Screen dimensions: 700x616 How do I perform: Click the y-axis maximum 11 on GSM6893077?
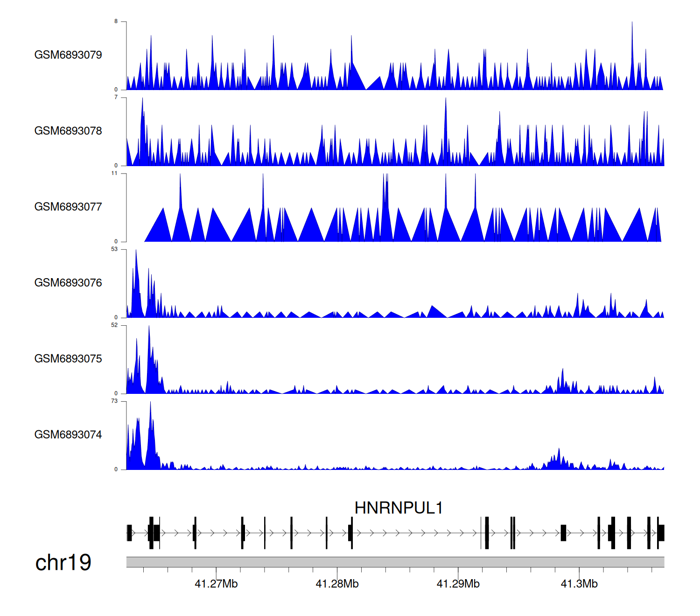[115, 174]
